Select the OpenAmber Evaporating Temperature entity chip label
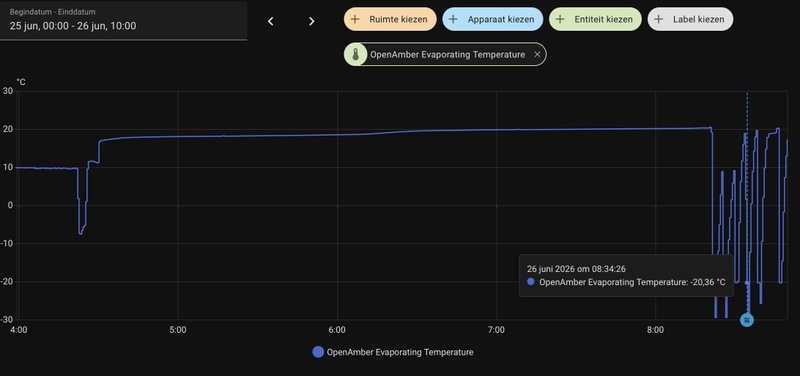The height and width of the screenshot is (376, 800). pos(447,55)
